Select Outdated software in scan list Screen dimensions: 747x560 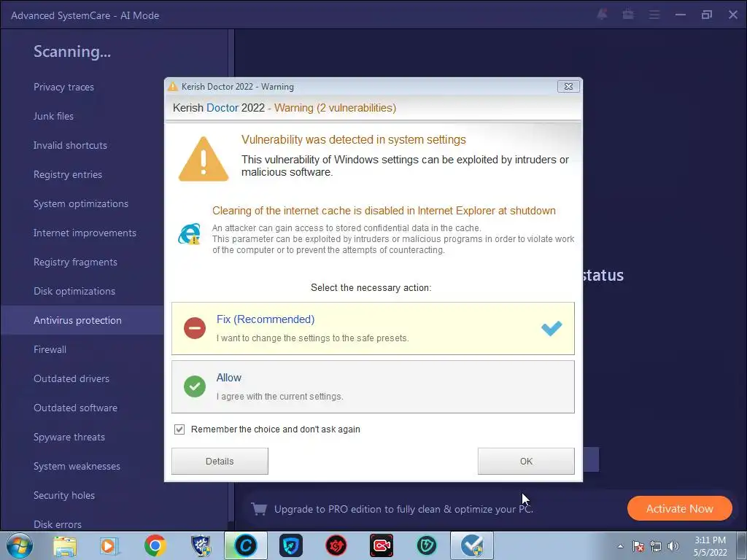(75, 408)
